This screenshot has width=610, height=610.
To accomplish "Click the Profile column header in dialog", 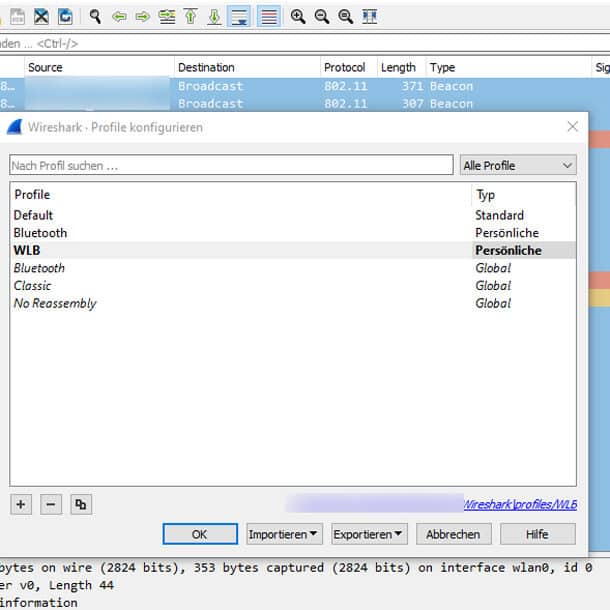I will tap(241, 195).
